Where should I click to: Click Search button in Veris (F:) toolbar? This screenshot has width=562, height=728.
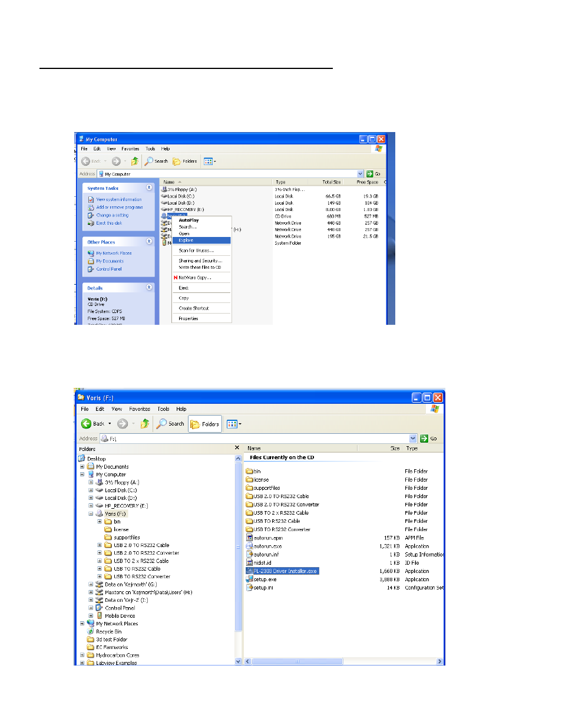[x=170, y=424]
